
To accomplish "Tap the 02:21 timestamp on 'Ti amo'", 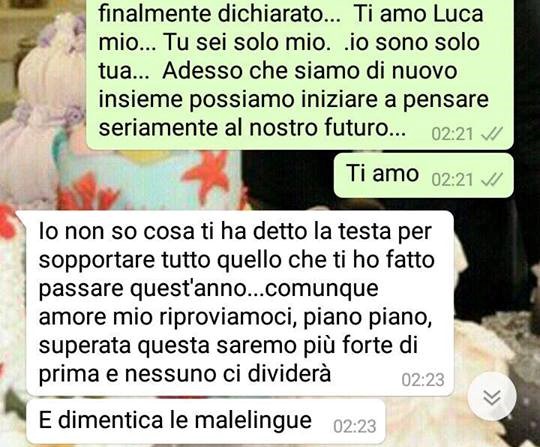I will [x=452, y=180].
